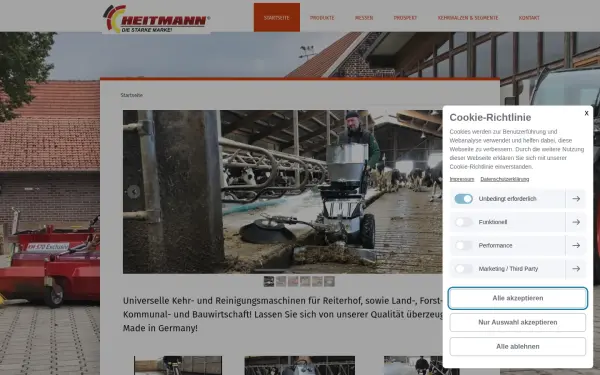
Task: Show previous slide with left arrow
Action: click(x=134, y=192)
